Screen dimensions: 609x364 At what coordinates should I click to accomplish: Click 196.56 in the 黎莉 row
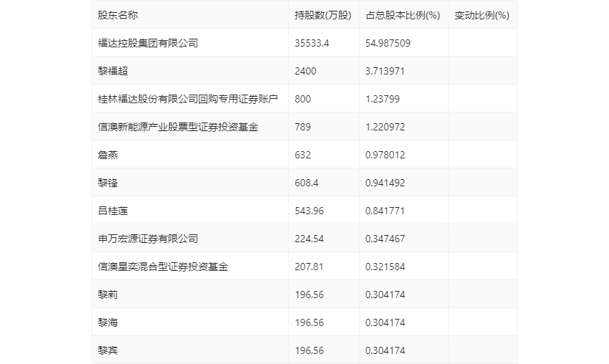(x=310, y=294)
